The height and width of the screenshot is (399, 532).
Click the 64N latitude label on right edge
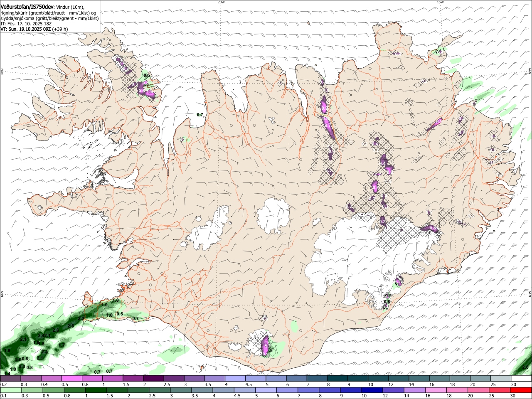pos(530,294)
